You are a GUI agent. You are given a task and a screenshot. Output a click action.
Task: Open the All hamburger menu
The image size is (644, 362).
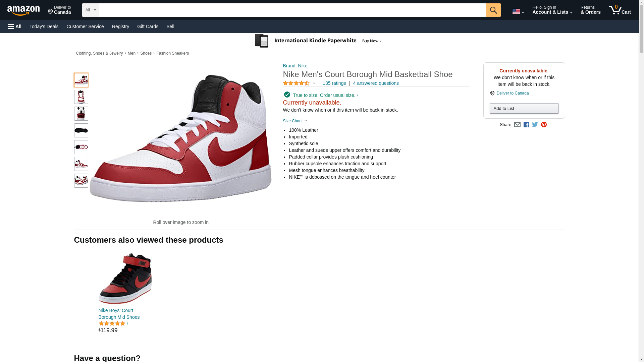(x=15, y=26)
